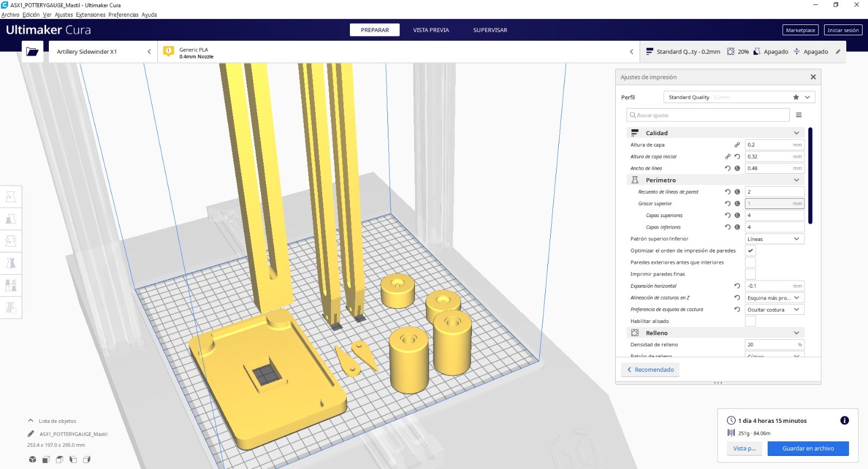Image resolution: width=868 pixels, height=469 pixels.
Task: Reset the Capas inferiores value
Action: pos(727,227)
